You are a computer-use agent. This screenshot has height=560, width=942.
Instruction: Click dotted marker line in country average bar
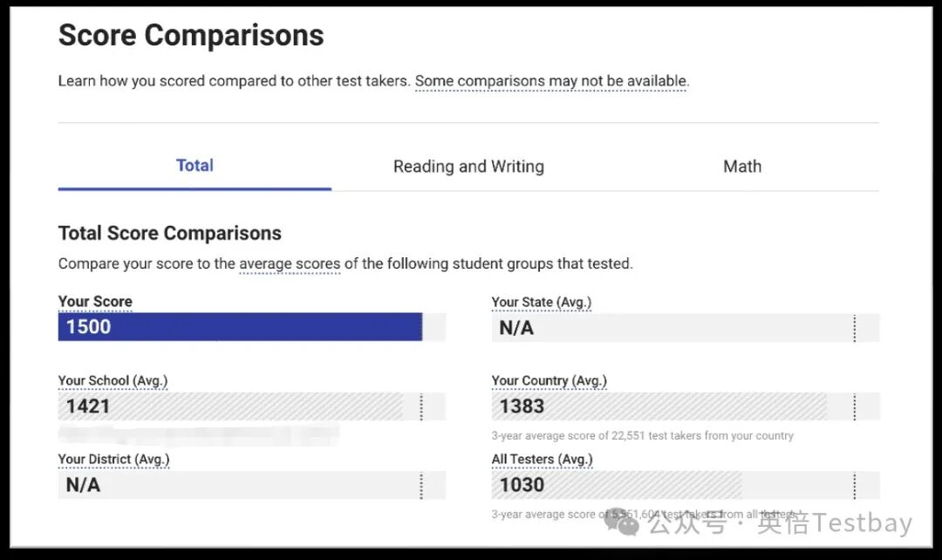click(x=854, y=406)
